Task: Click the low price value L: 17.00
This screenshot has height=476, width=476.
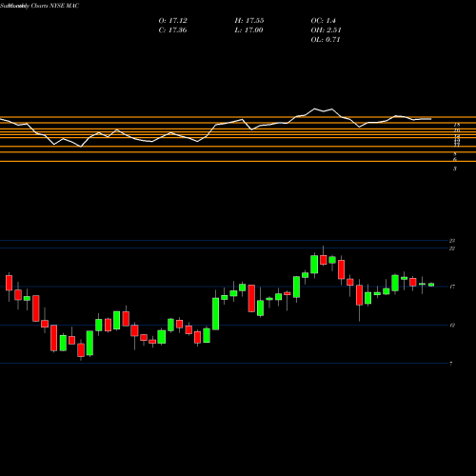Action: [x=248, y=30]
